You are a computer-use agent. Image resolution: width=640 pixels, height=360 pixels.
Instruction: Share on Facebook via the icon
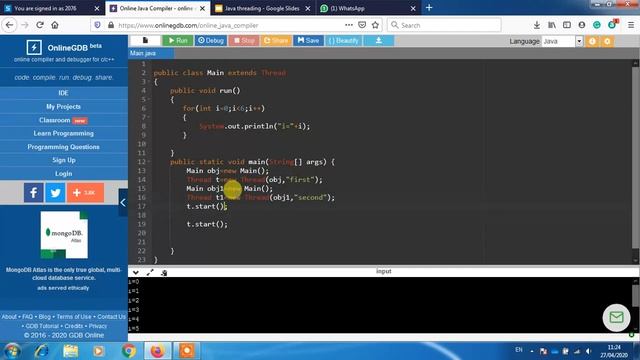tap(33, 193)
